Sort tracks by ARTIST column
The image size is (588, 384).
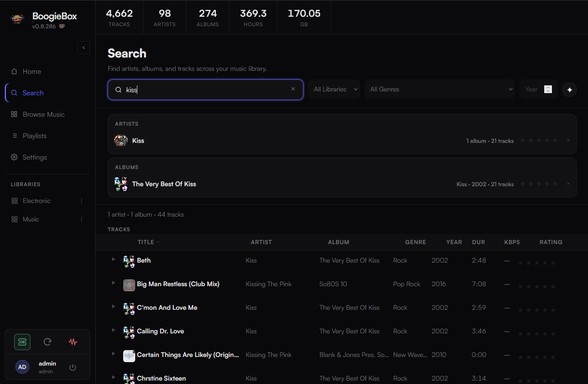tap(261, 242)
